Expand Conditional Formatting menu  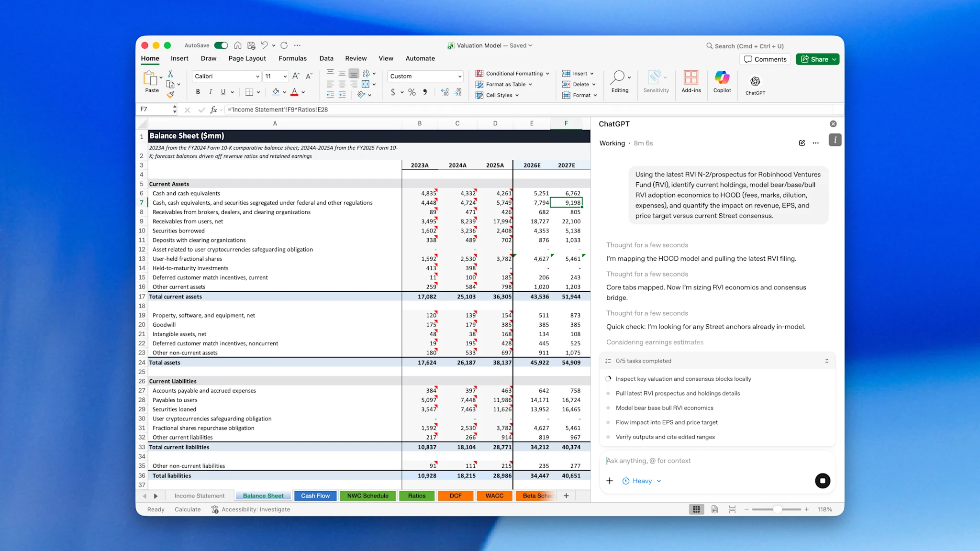pos(512,74)
